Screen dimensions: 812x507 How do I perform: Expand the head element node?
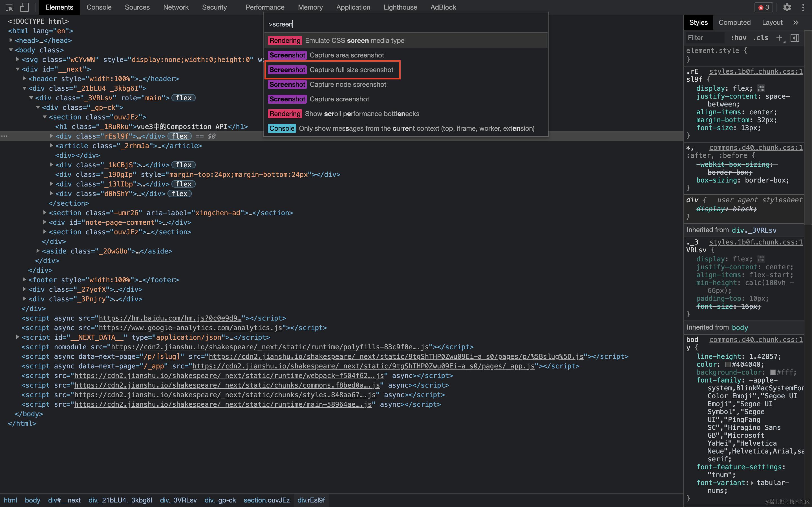tap(11, 40)
